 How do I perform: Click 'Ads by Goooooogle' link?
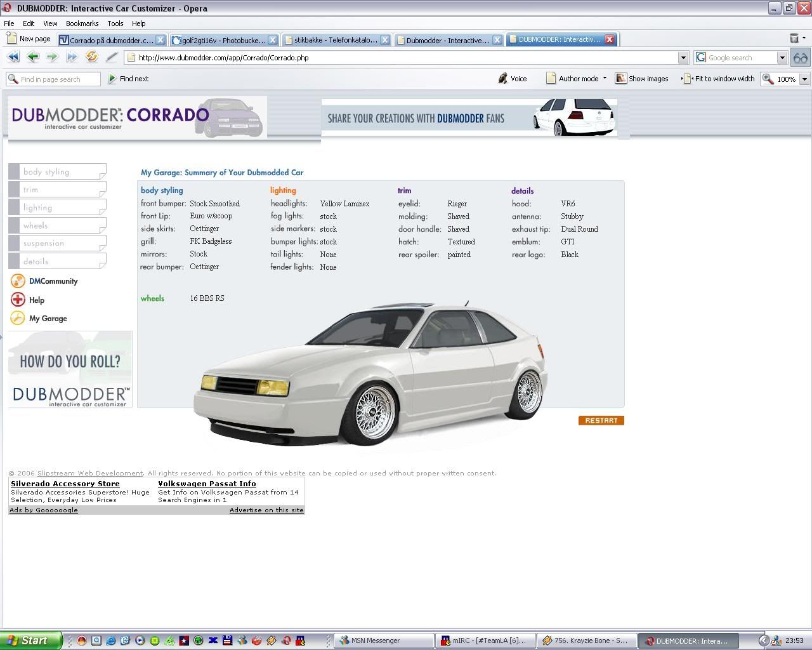tap(44, 510)
